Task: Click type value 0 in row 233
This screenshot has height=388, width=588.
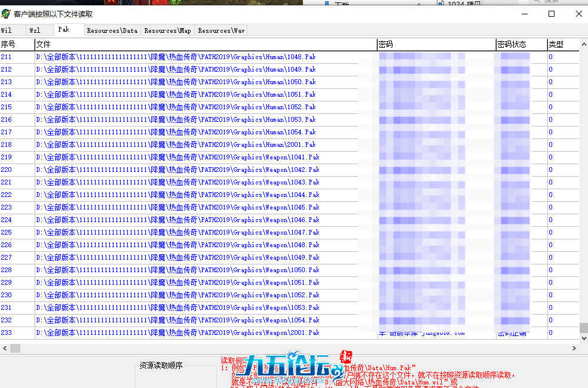Action: point(550,333)
